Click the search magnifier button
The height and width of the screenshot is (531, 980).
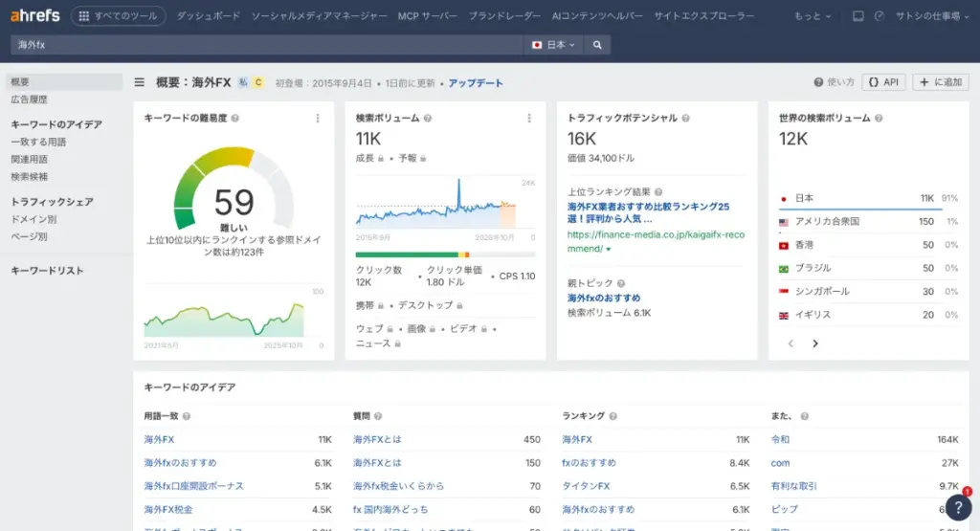pyautogui.click(x=597, y=45)
